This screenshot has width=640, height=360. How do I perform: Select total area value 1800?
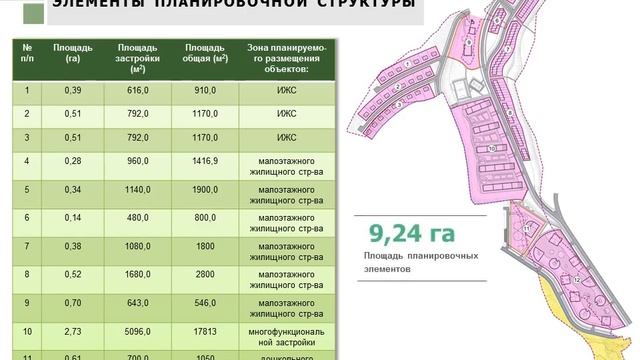pos(205,247)
